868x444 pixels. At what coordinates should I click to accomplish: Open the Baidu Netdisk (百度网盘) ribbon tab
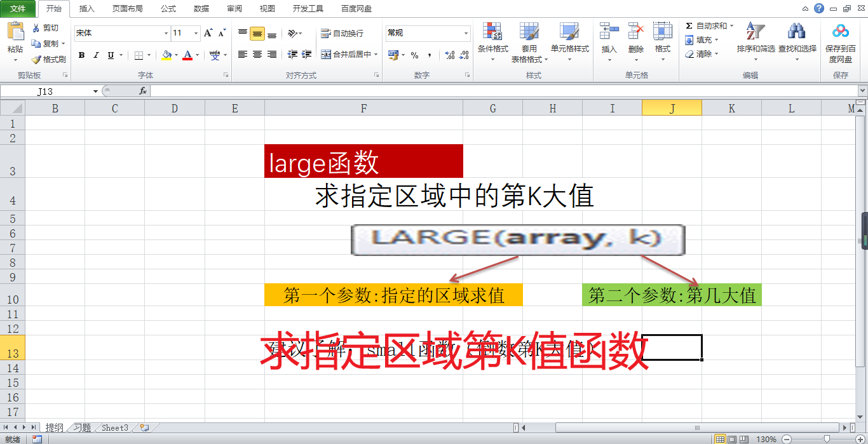point(356,9)
